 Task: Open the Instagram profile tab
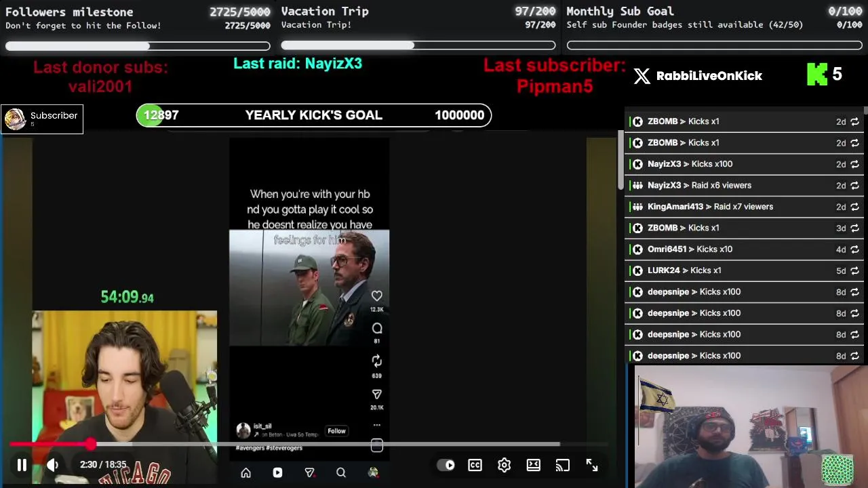(x=373, y=473)
